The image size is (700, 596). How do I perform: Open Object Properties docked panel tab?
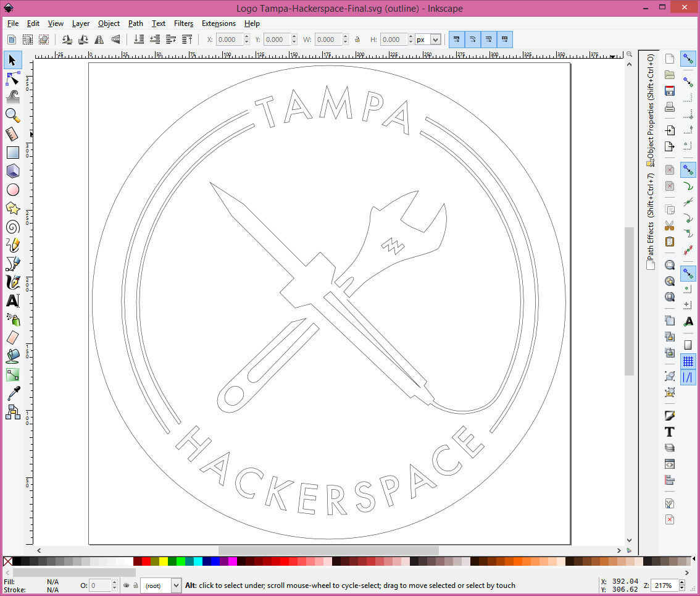click(651, 111)
